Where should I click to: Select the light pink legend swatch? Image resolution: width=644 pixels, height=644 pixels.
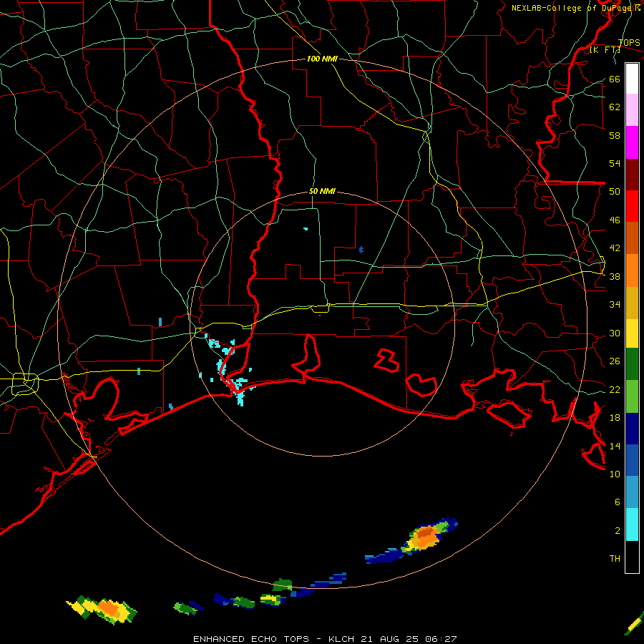point(632,110)
